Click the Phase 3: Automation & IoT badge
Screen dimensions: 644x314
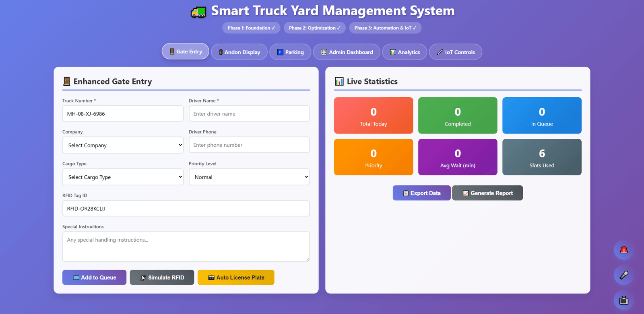[385, 28]
